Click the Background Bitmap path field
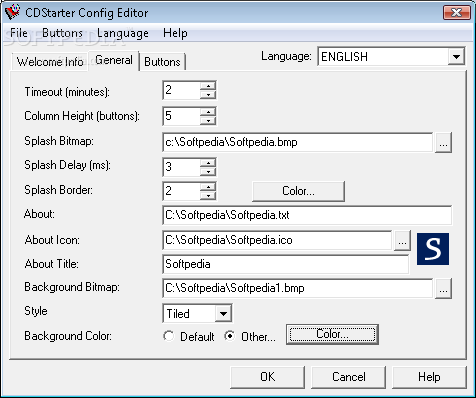The height and width of the screenshot is (398, 476). [x=298, y=288]
